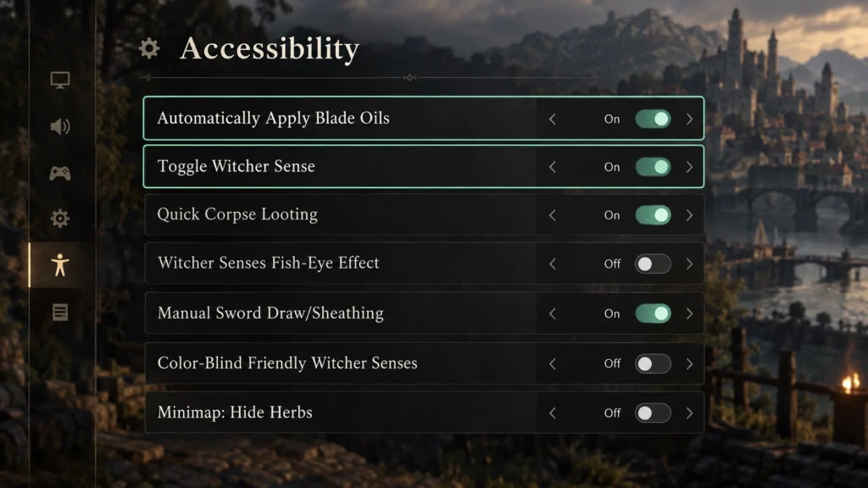Open the Controls gamepad icon
This screenshot has width=868, height=488.
point(60,173)
